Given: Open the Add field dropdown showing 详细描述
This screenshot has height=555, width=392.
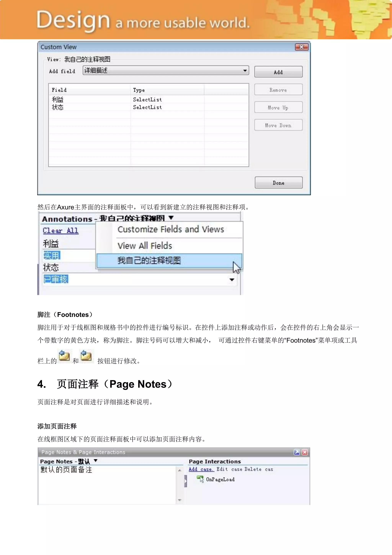Looking at the screenshot, I should point(166,70).
